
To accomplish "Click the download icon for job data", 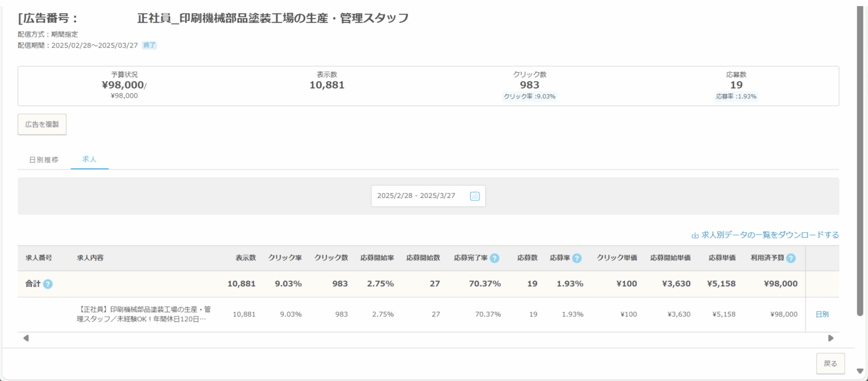I will (x=695, y=235).
